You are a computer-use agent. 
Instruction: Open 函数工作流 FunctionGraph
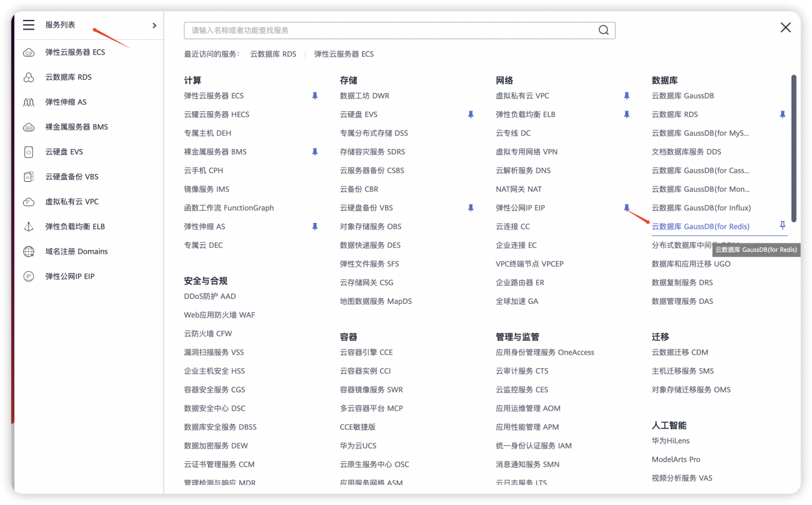tap(229, 208)
